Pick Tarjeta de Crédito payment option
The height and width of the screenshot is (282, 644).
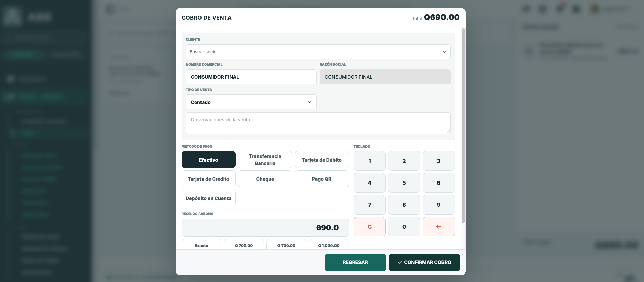(209, 179)
